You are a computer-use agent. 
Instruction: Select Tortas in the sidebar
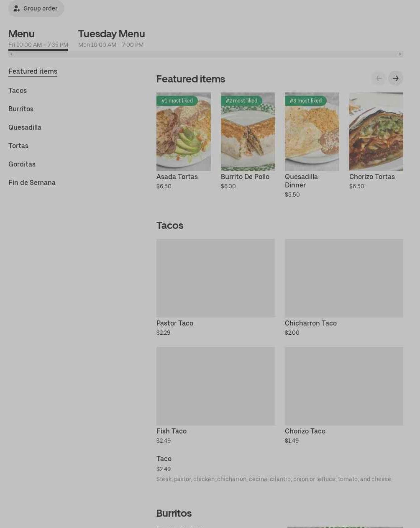coord(18,146)
